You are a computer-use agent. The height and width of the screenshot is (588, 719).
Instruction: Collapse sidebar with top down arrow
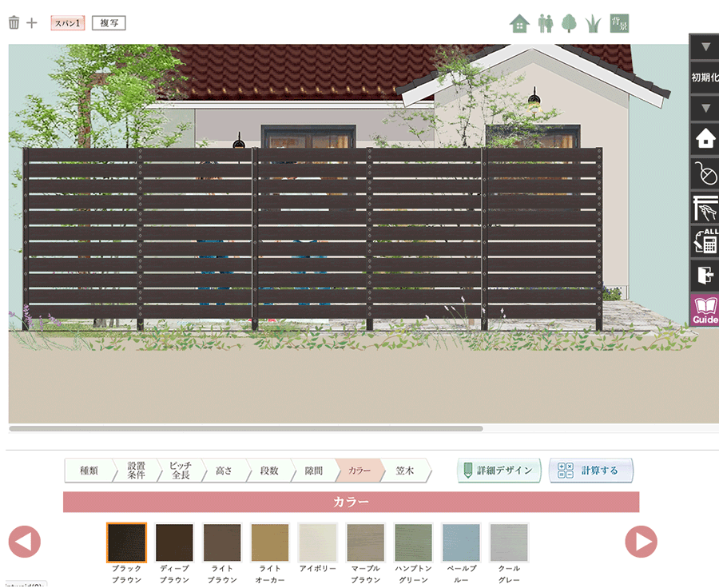(x=705, y=47)
